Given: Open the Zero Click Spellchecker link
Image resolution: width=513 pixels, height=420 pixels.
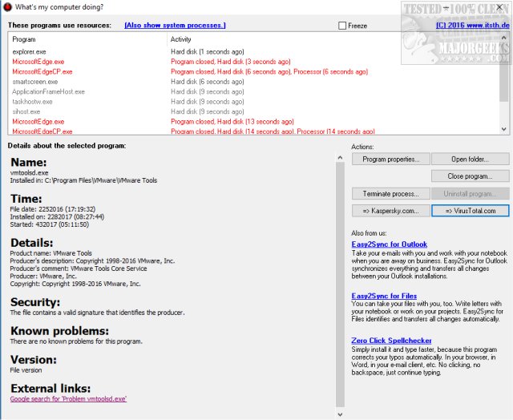Looking at the screenshot, I should coord(391,341).
